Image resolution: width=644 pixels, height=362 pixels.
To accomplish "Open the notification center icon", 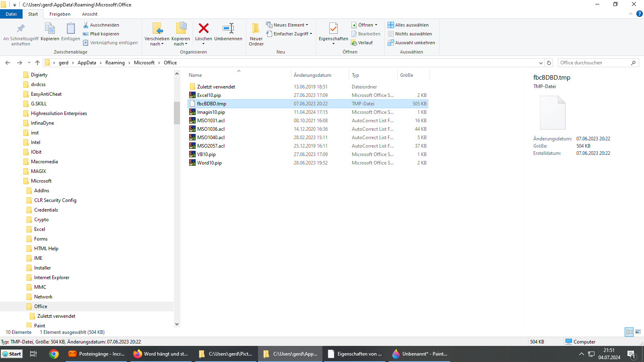I will tap(632, 354).
